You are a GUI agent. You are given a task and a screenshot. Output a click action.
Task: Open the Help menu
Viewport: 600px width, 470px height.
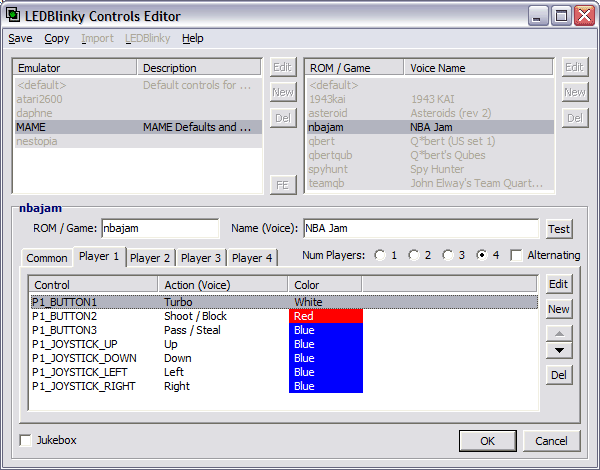(192, 38)
